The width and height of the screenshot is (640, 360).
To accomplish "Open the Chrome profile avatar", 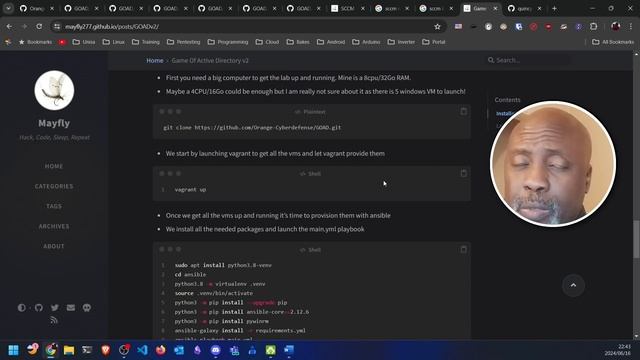I will tap(616, 27).
